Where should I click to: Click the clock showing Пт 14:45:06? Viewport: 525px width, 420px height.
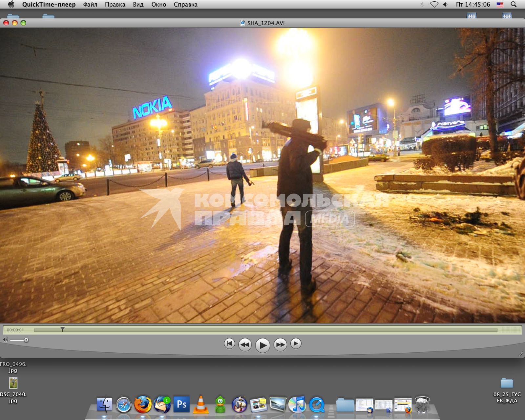pyautogui.click(x=473, y=4)
